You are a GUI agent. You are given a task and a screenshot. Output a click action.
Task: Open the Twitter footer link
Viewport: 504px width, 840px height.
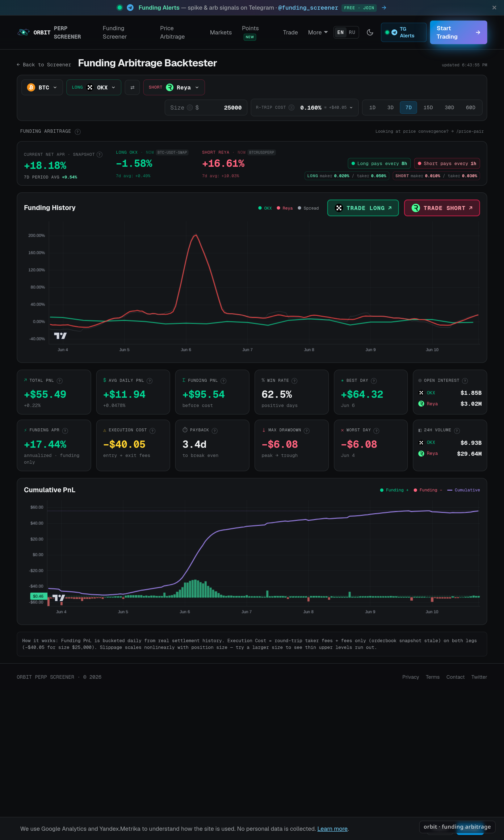pyautogui.click(x=479, y=677)
